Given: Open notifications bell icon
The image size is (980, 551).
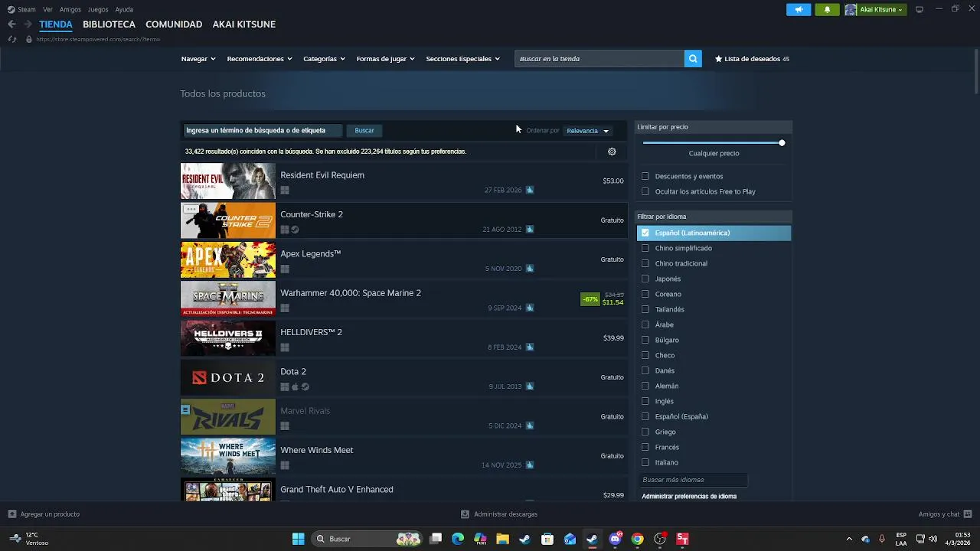Looking at the screenshot, I should pos(827,10).
